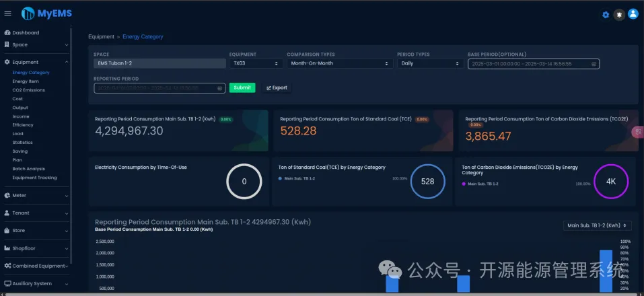Expand the Tenant sidebar section

click(67, 213)
